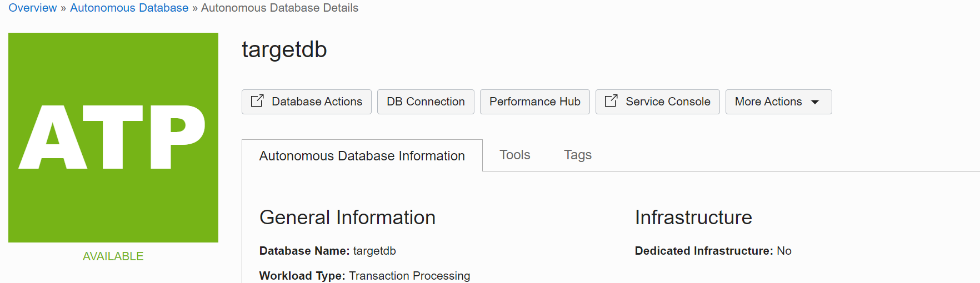Image resolution: width=980 pixels, height=283 pixels.
Task: Click the AVAILABLE status label
Action: click(113, 256)
